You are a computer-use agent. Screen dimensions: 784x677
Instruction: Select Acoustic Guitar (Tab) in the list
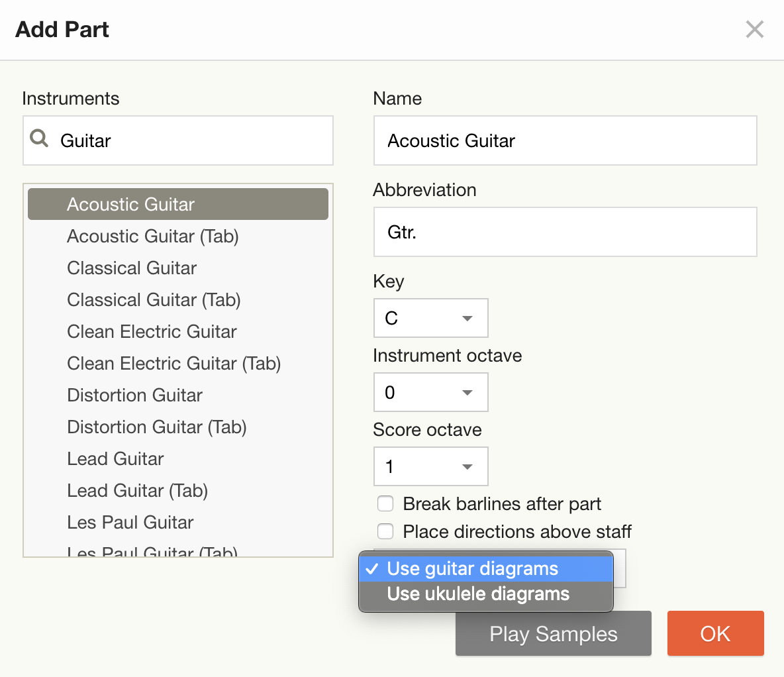[152, 236]
